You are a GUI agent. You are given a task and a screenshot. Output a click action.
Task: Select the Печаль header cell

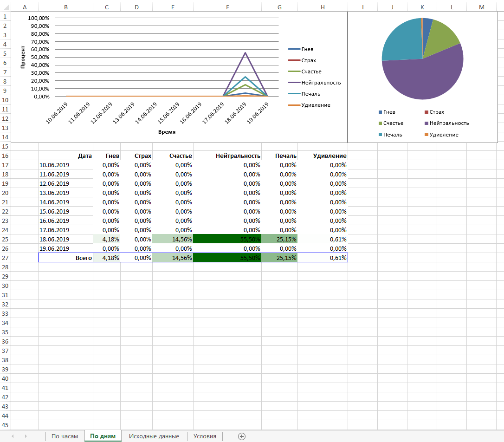coord(279,156)
